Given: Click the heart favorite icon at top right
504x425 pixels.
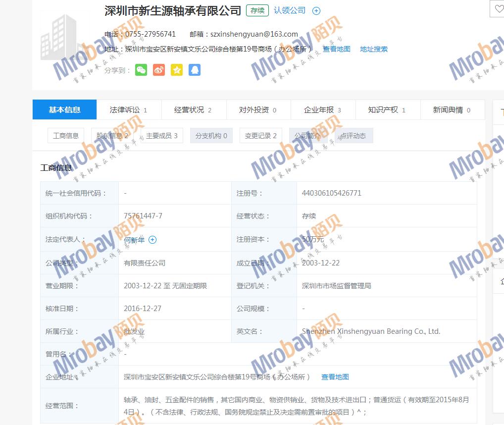Looking at the screenshot, I should pyautogui.click(x=498, y=9).
